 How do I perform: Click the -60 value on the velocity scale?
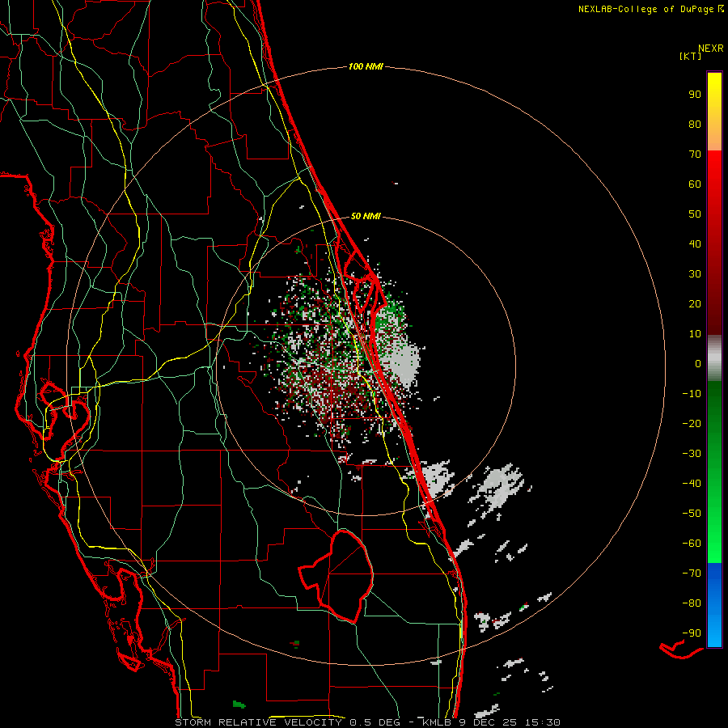click(692, 544)
